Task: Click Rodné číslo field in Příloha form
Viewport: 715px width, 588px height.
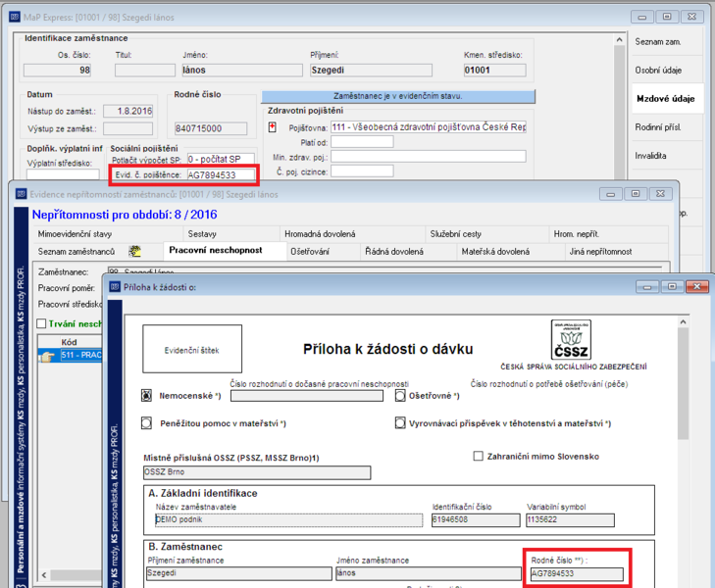Action: 577,573
